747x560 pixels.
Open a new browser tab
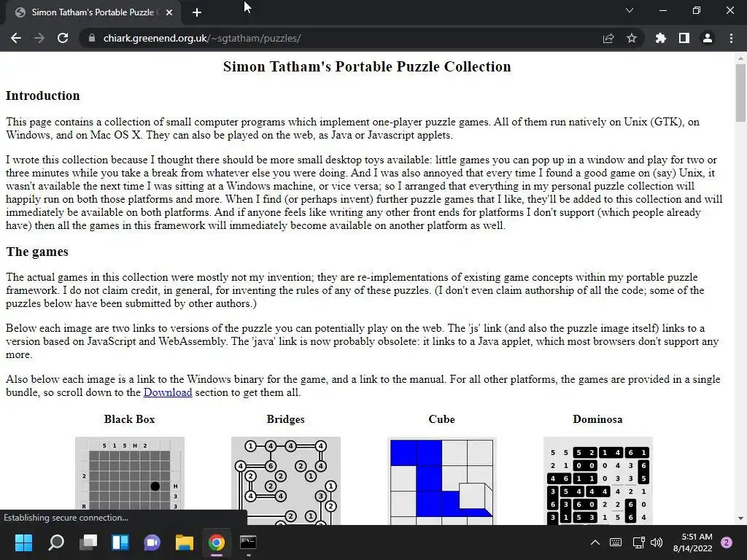[197, 12]
